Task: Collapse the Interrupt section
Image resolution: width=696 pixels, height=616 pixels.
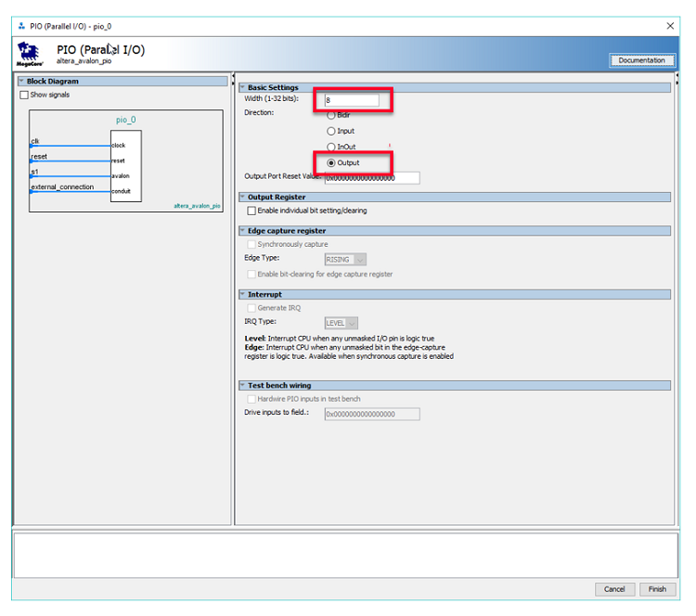Action: click(x=242, y=294)
